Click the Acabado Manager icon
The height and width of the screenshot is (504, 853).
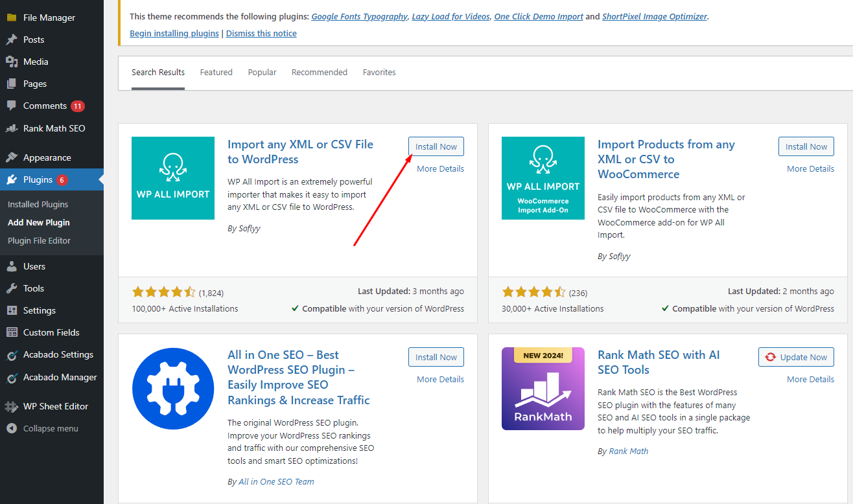coord(12,378)
